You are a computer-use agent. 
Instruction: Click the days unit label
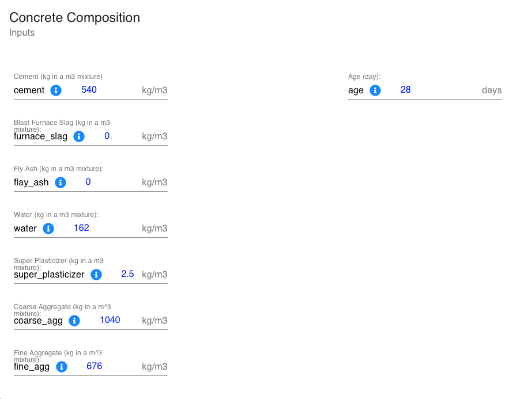point(492,90)
